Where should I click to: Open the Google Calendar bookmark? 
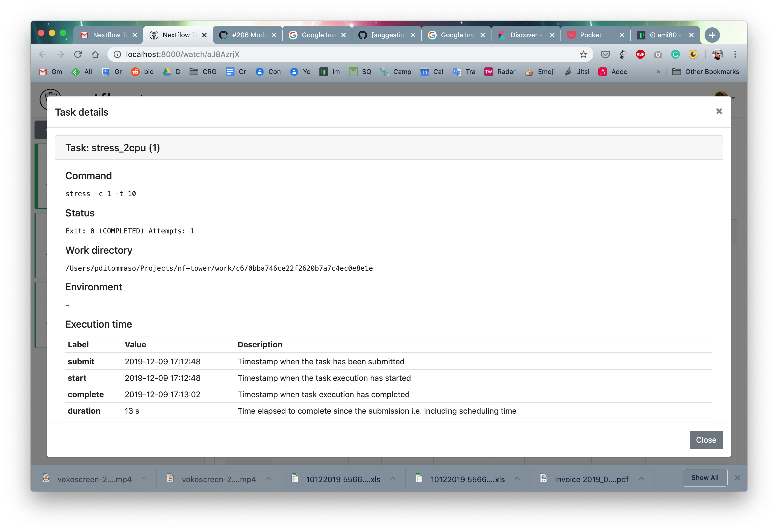tap(432, 72)
